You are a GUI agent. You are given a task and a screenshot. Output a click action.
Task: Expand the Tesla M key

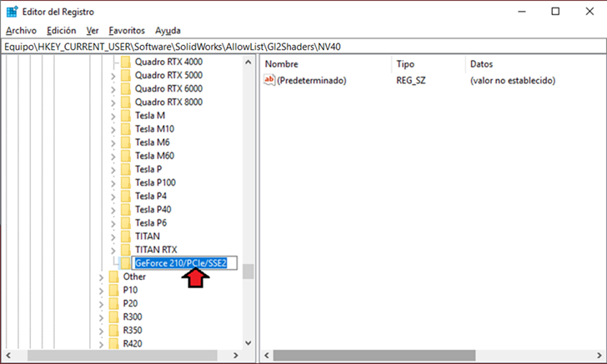pyautogui.click(x=113, y=117)
